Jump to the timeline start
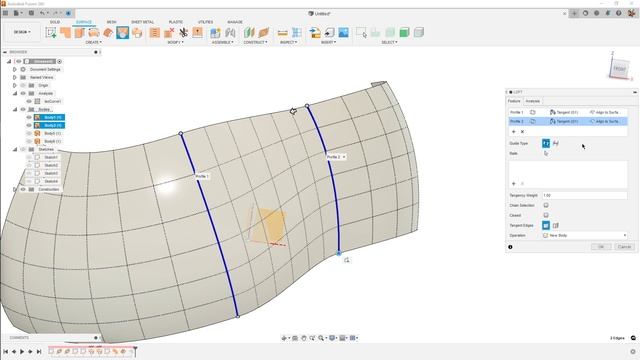640x360 pixels. pyautogui.click(x=6, y=351)
